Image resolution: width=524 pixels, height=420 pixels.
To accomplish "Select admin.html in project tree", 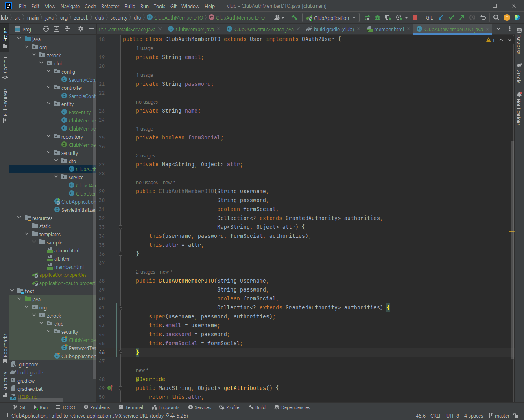I will pyautogui.click(x=67, y=250).
